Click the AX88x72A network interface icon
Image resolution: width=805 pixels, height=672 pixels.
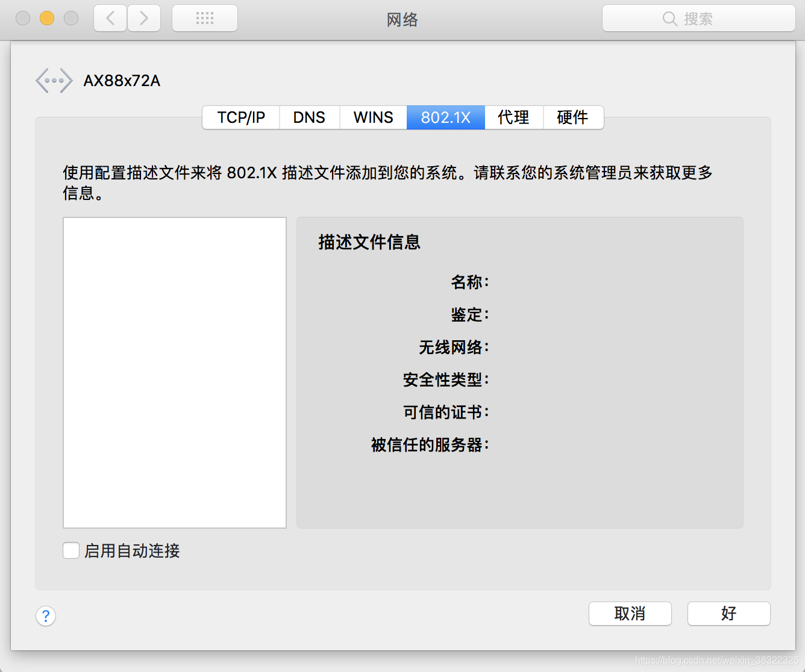tap(54, 80)
